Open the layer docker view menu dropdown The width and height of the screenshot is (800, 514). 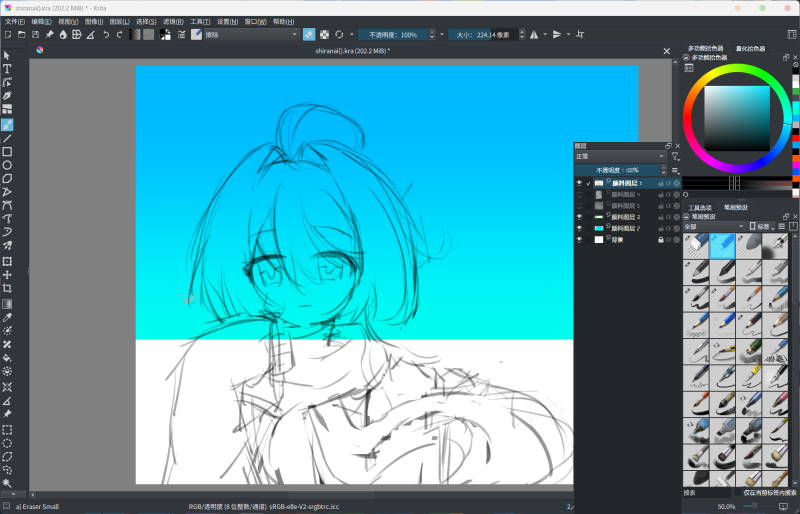[x=676, y=170]
